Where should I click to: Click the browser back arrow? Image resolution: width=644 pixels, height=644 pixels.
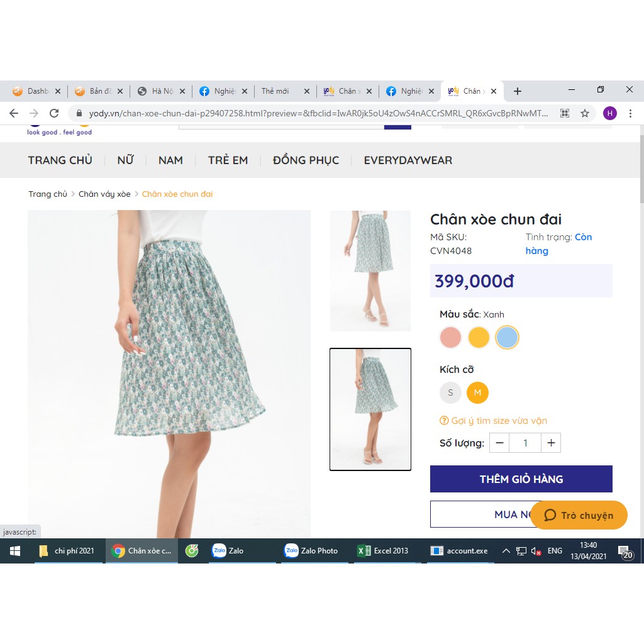(14, 113)
